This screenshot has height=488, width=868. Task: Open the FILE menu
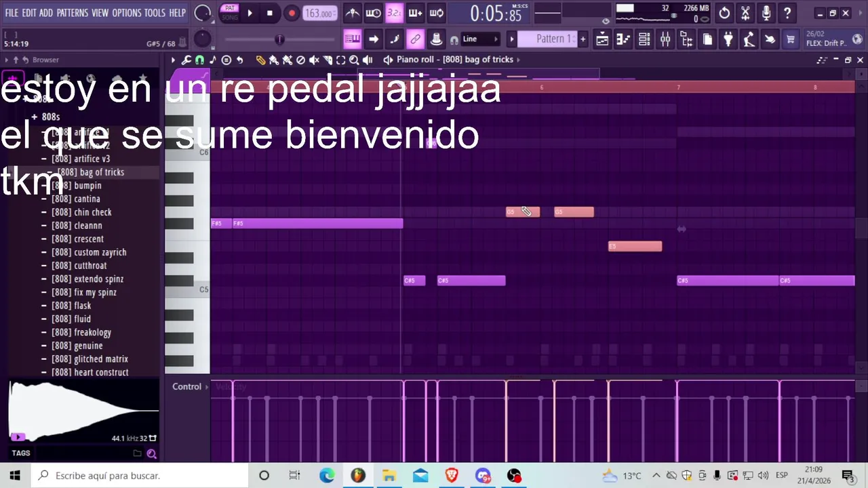click(12, 13)
